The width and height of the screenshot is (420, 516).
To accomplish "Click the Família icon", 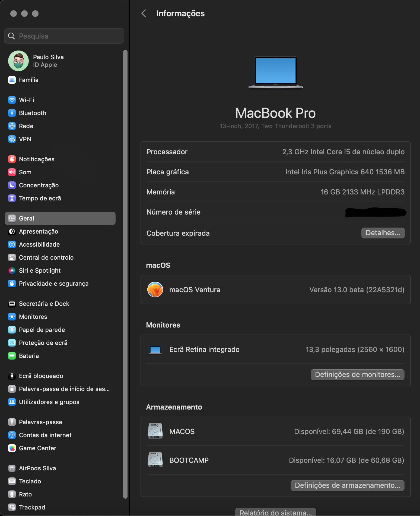I will click(12, 80).
